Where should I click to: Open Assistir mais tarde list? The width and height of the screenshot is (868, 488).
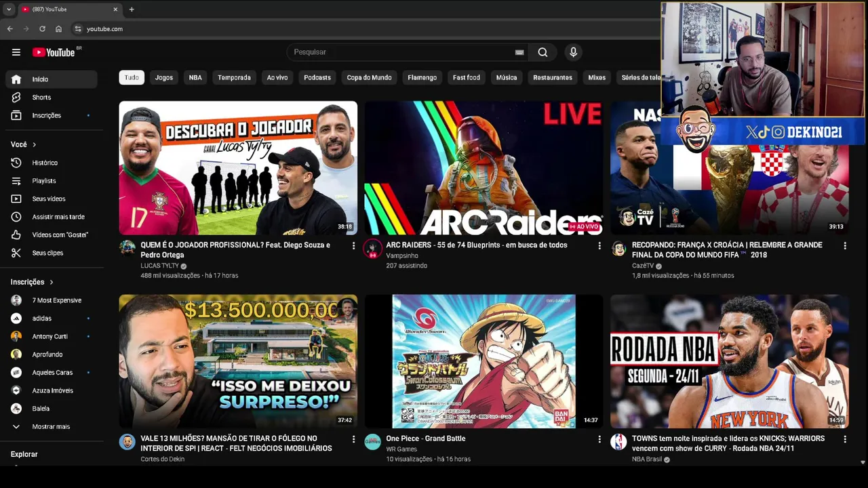point(52,217)
